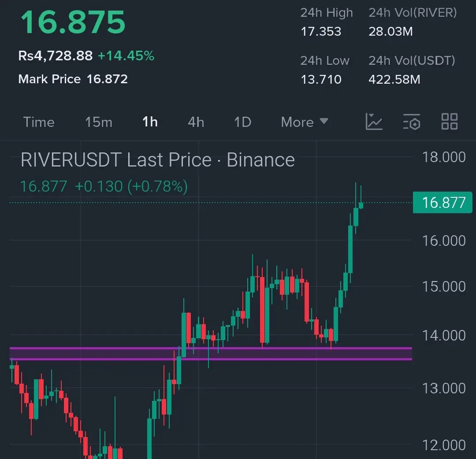Select the 4h interval tab

(x=196, y=122)
